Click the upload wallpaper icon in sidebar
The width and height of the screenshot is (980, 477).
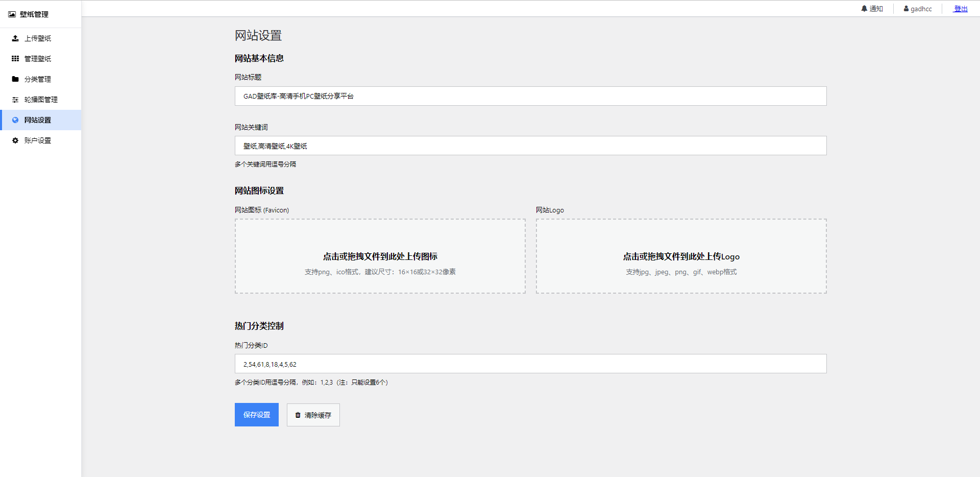(15, 38)
